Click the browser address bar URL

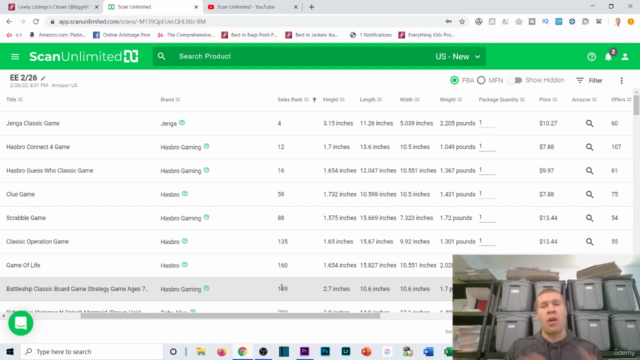(x=132, y=21)
